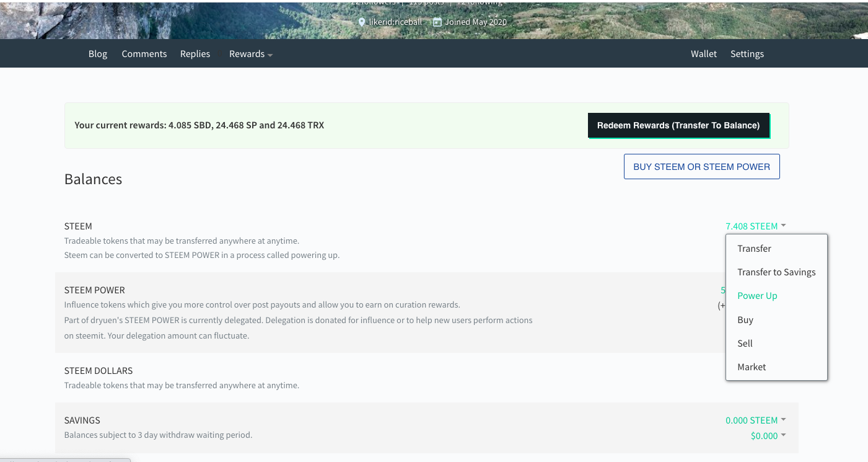Click the STEEM POWER row title
Screen dimensions: 868x462
[95, 290]
